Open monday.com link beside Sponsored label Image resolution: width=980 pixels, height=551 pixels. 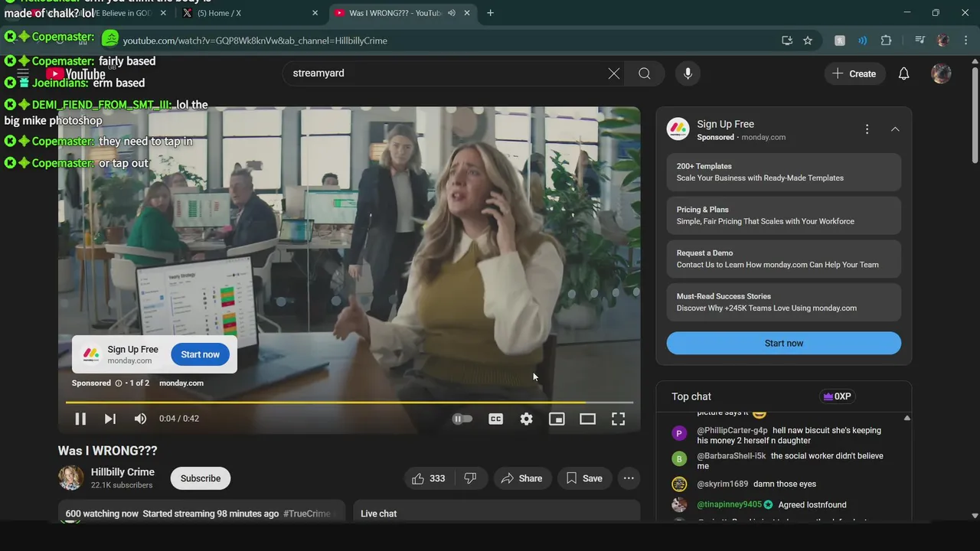[181, 383]
